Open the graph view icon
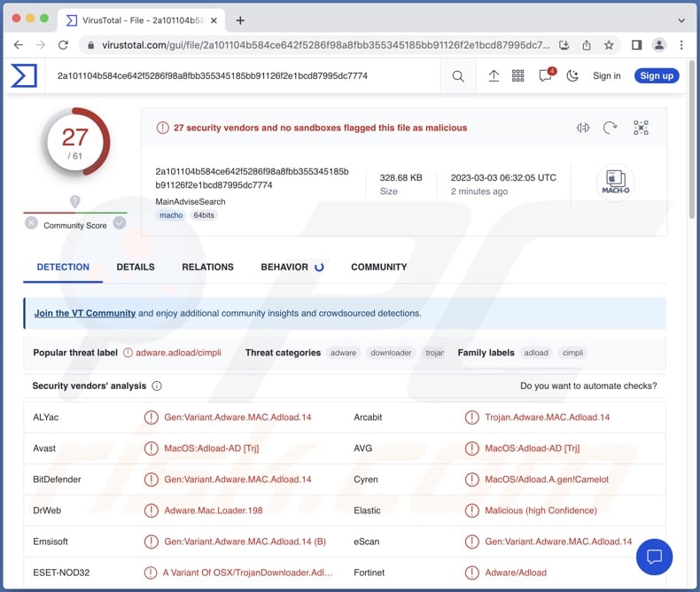 641,129
